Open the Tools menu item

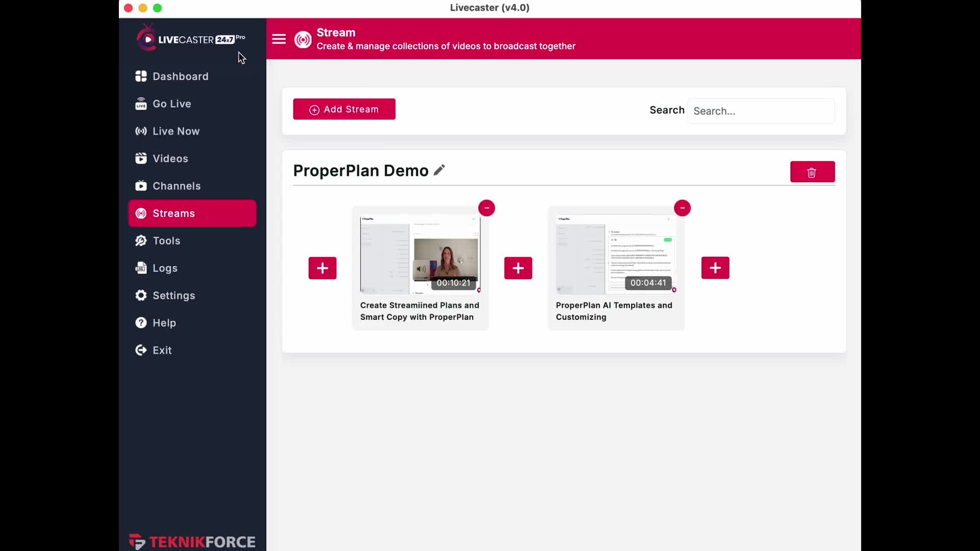click(166, 241)
